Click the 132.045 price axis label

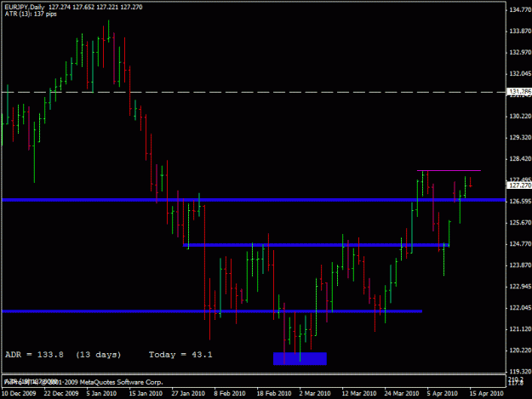520,74
